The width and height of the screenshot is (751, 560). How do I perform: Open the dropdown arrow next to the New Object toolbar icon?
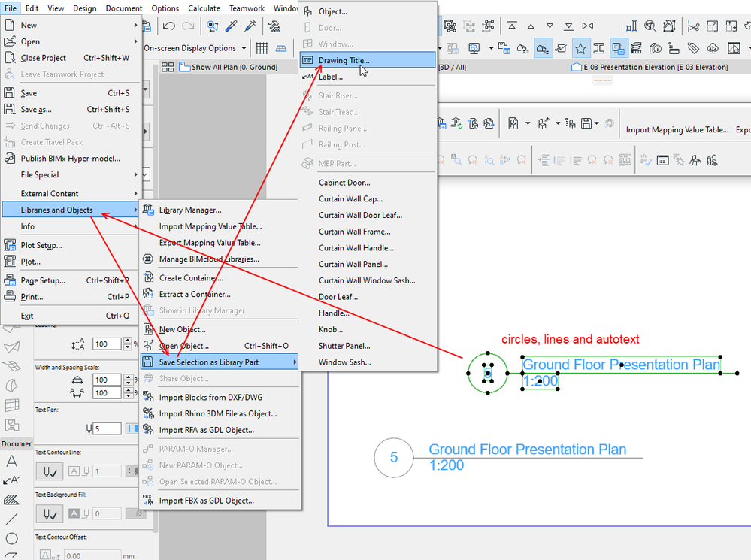[x=528, y=123]
